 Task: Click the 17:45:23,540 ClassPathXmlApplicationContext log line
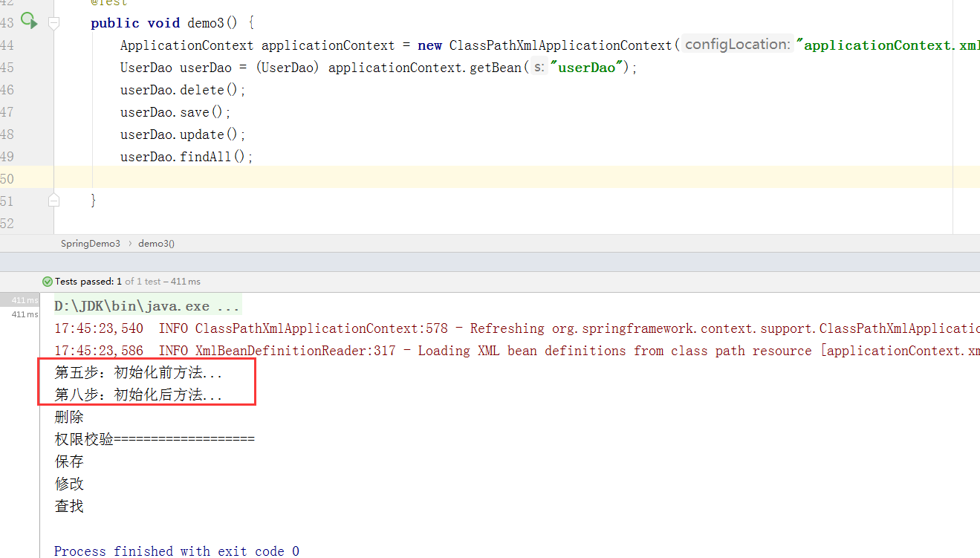516,328
